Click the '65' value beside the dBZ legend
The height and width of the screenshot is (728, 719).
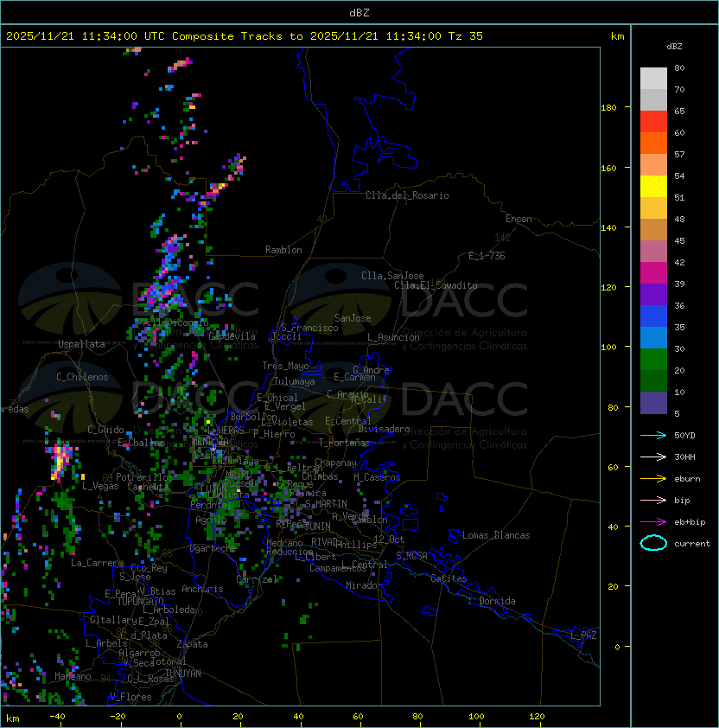(679, 111)
